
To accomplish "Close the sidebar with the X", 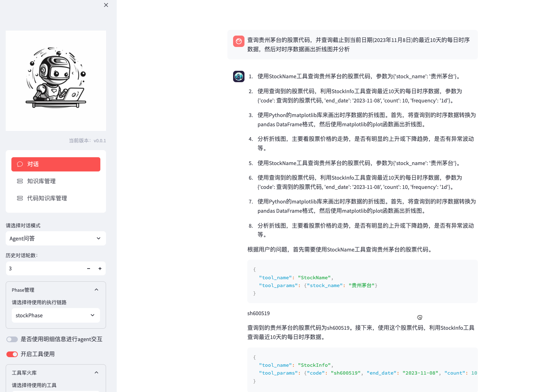I will [x=106, y=5].
